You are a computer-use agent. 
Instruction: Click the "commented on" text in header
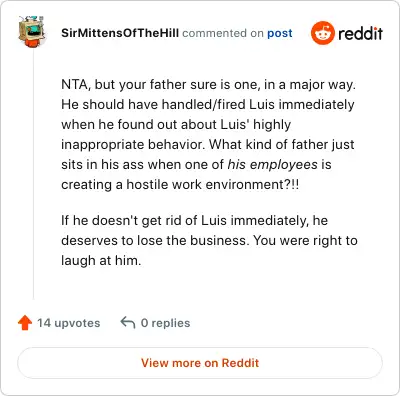pos(223,33)
